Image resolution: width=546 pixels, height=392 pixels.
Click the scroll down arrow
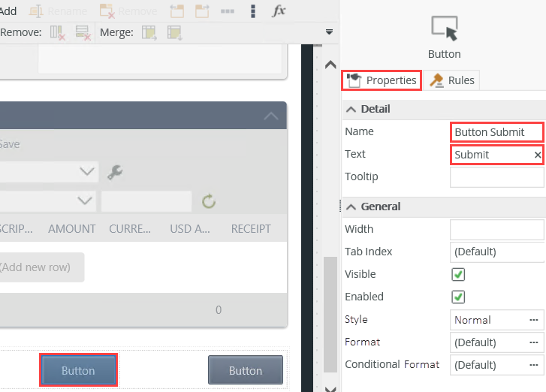click(330, 389)
